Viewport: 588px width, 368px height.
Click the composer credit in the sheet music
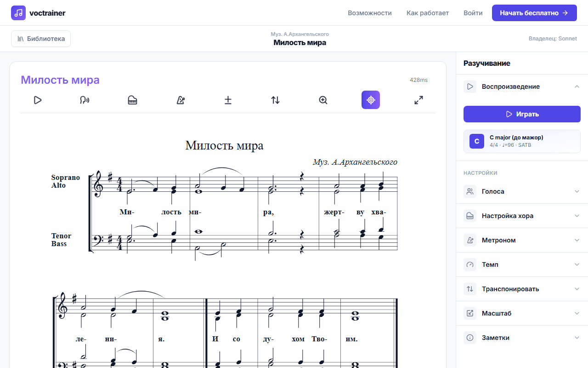click(x=355, y=162)
